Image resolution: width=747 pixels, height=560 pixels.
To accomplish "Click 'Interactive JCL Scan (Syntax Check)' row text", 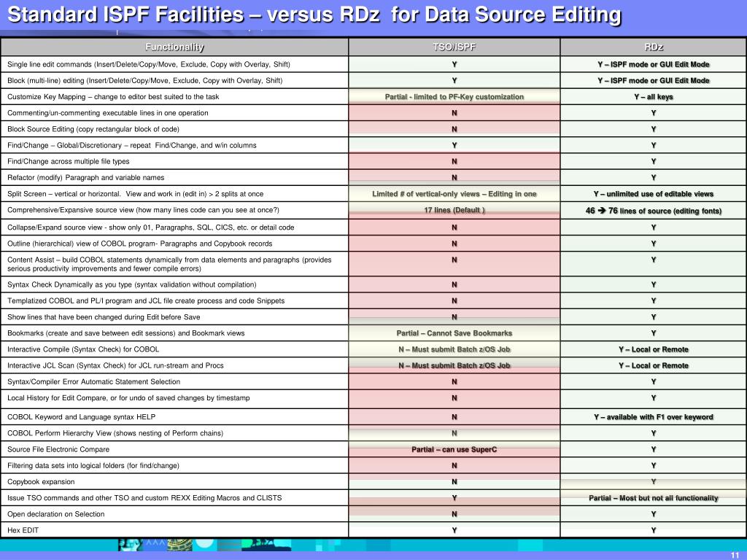I will coord(115,366).
